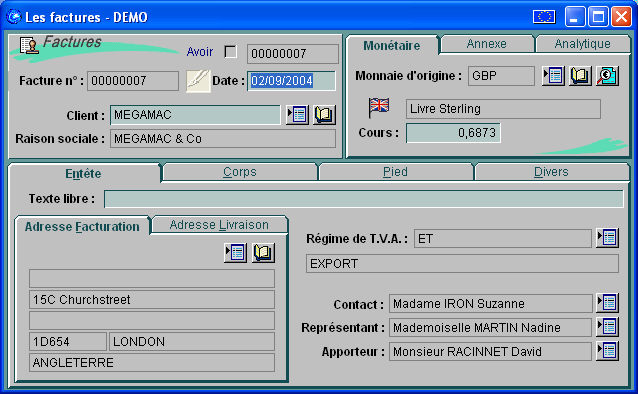
Task: Click the currency search magnifier icon
Action: click(x=607, y=76)
